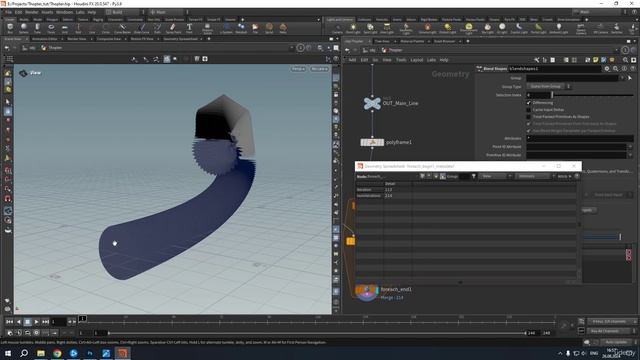Screen dimensions: 640x360
Task: Select the L-System shelf tool
Action: point(227,28)
